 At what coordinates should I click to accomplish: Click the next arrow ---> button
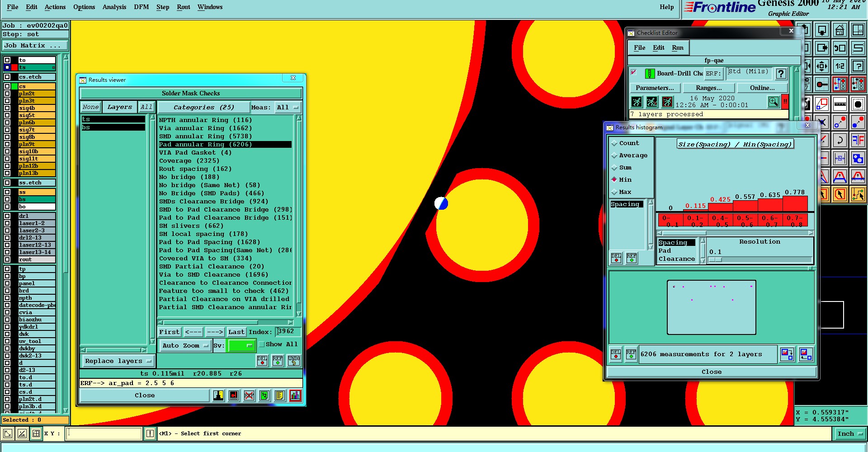coord(215,332)
